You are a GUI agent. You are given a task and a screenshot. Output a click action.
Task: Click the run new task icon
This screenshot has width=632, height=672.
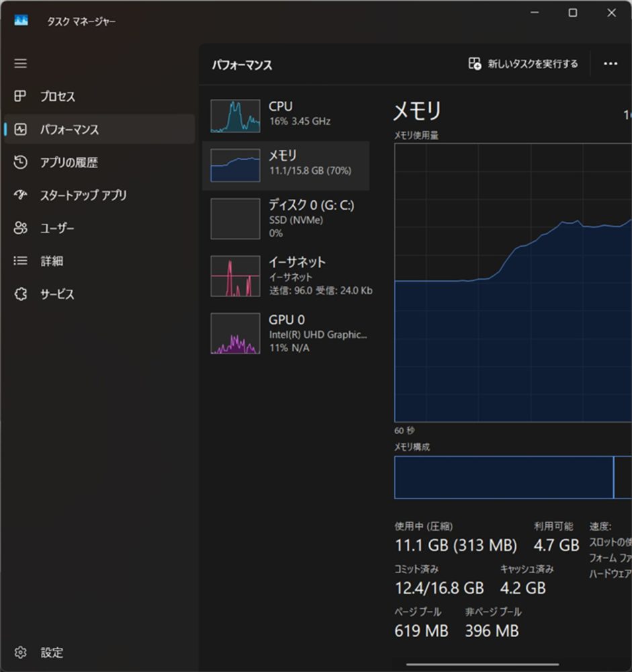(x=474, y=63)
